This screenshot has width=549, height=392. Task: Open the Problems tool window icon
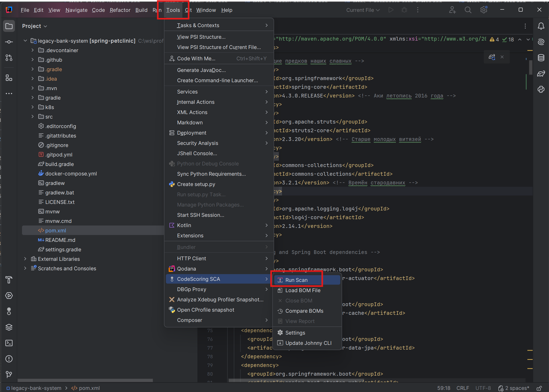(x=9, y=359)
